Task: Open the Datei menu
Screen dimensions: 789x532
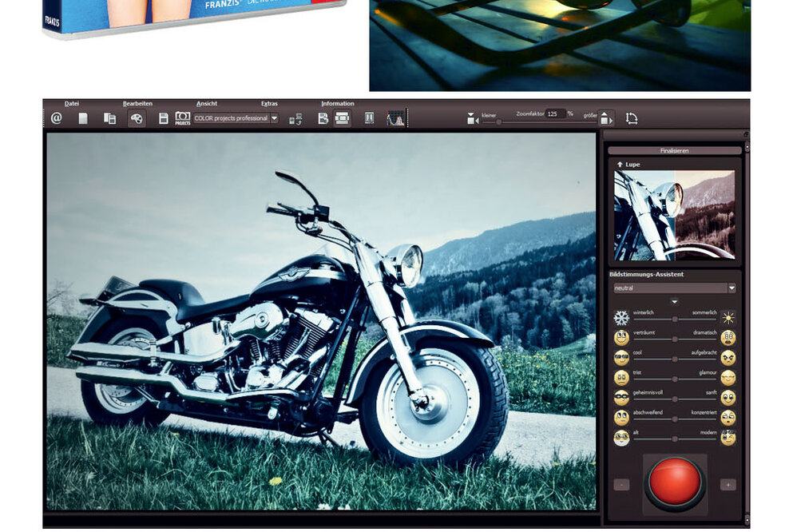Action: coord(72,103)
